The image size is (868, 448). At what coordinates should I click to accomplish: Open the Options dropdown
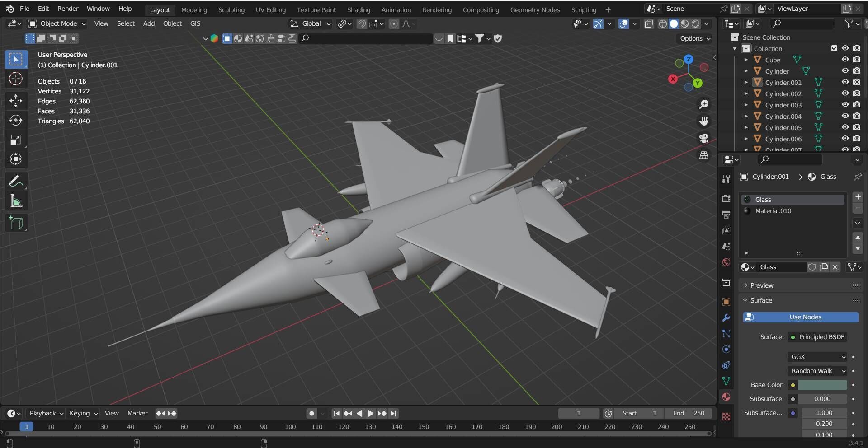click(695, 38)
